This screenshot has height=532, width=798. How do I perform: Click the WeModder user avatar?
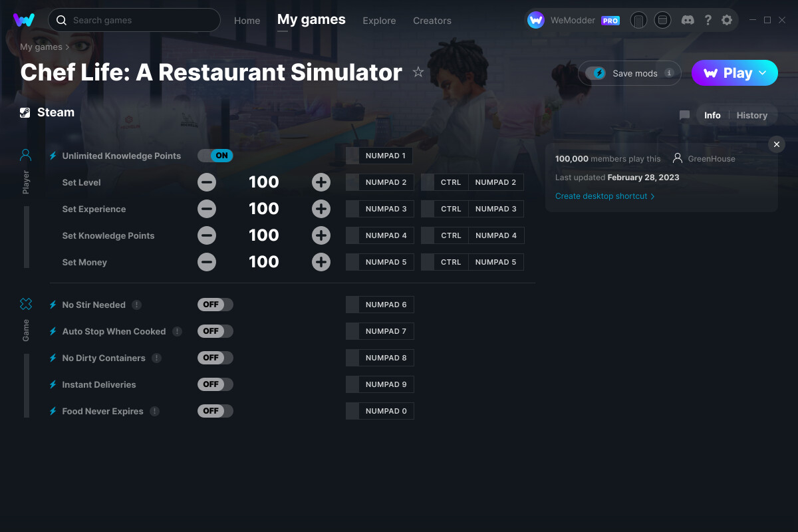[x=536, y=20]
